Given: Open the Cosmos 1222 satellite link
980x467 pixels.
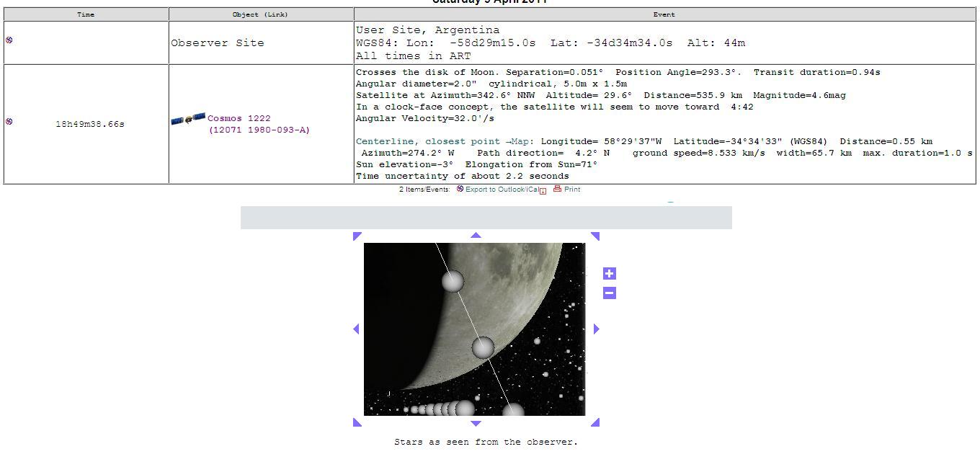Looking at the screenshot, I should 259,124.
